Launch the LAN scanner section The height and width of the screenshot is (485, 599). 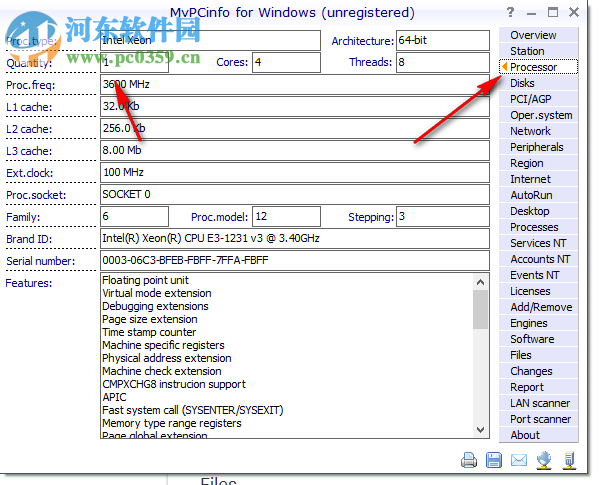tap(538, 404)
